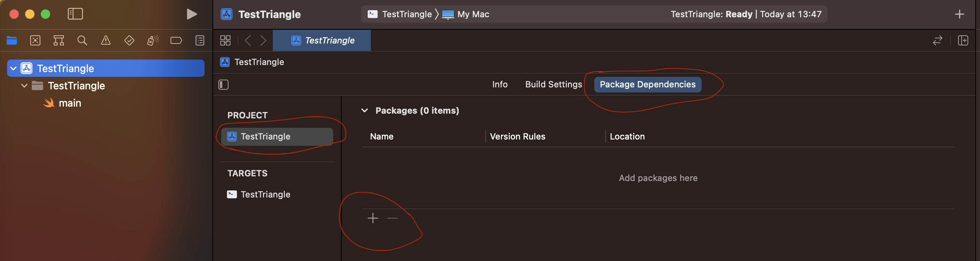Select the main Swift file
Viewport: 980px width, 261px height.
click(62, 103)
